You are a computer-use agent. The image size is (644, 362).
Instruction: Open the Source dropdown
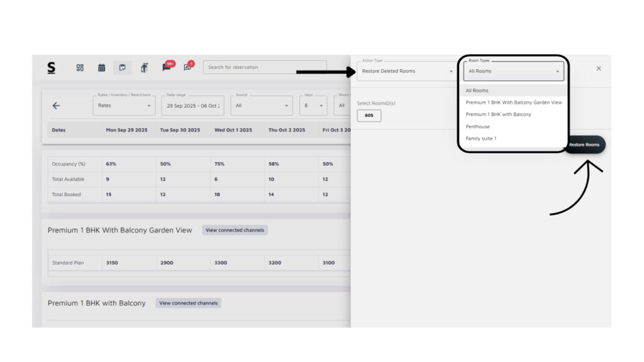[261, 106]
